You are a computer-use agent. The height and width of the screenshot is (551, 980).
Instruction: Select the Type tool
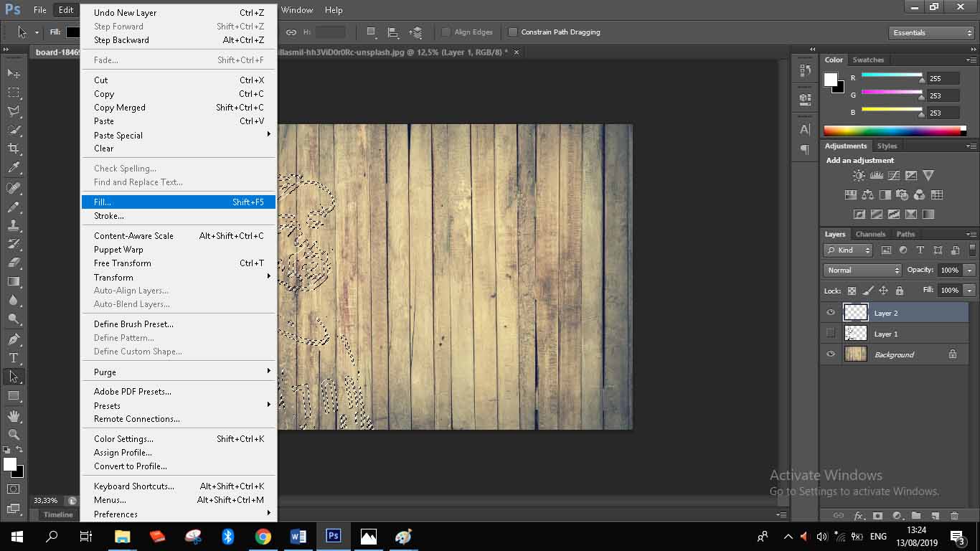tap(14, 357)
